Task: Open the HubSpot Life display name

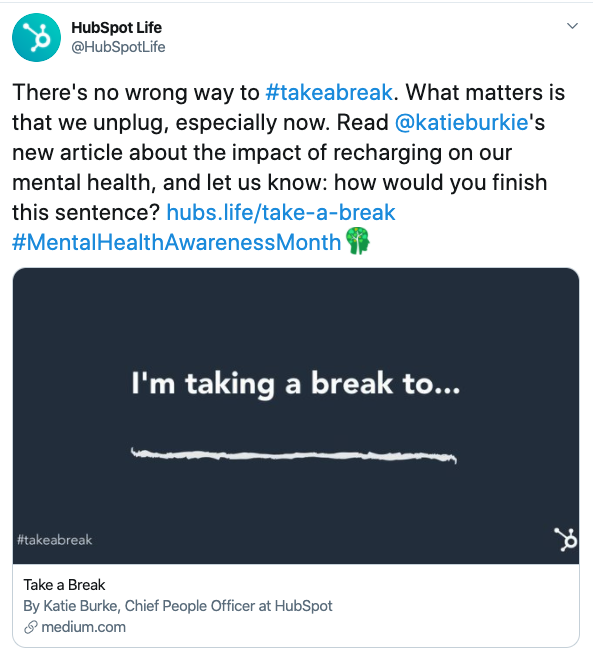Action: click(116, 28)
